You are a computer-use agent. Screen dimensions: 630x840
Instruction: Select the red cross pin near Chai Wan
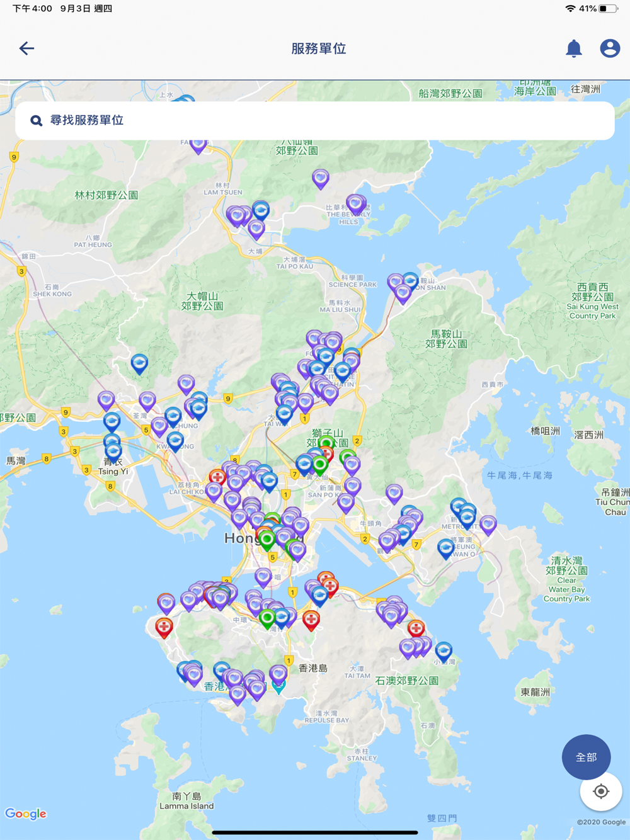416,628
